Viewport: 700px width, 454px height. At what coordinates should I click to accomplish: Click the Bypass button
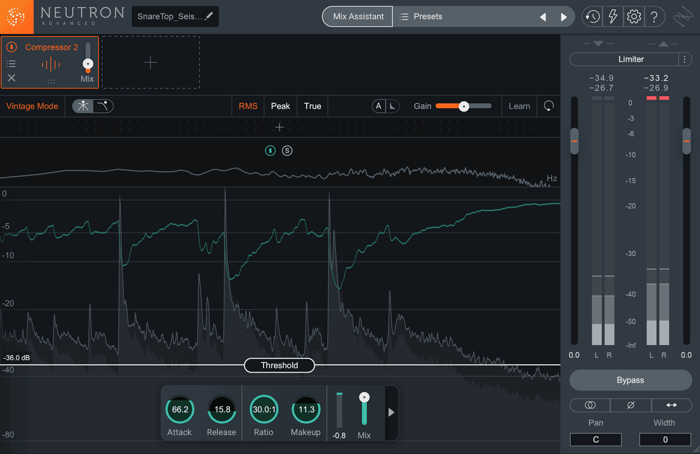pyautogui.click(x=630, y=380)
